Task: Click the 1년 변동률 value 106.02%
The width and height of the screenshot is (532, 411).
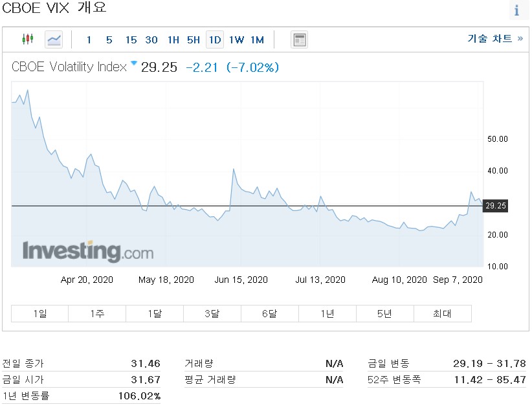Action: click(139, 395)
